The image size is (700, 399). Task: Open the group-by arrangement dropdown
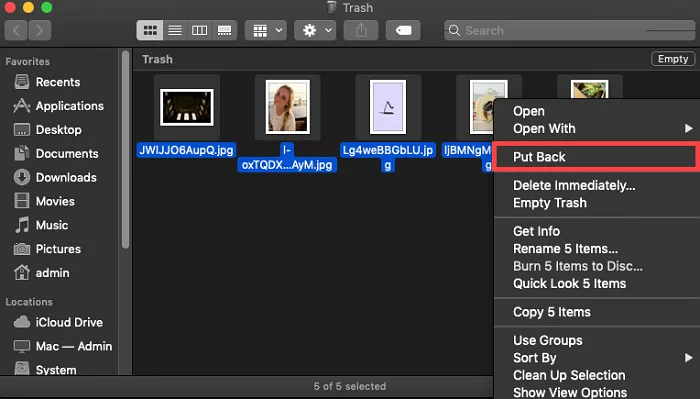[266, 30]
